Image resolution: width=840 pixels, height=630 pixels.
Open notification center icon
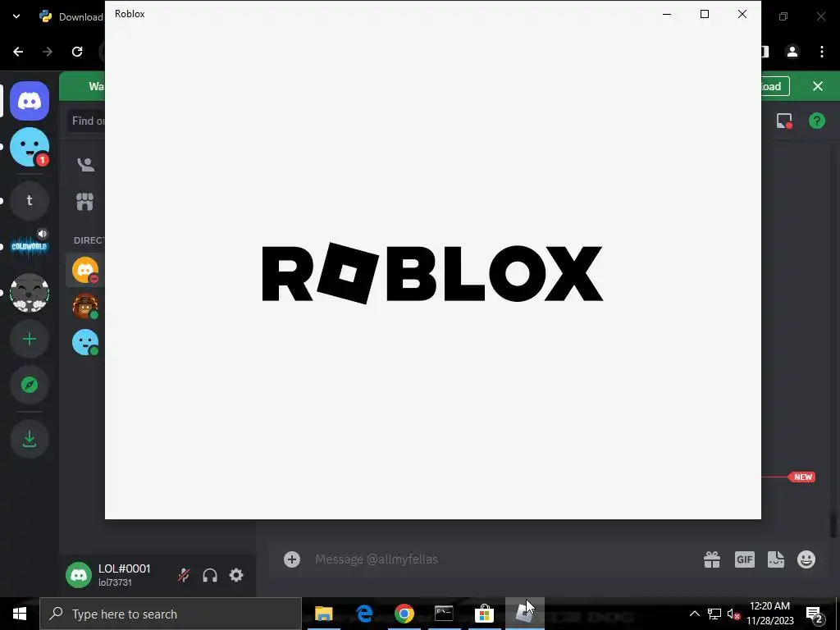coord(815,614)
